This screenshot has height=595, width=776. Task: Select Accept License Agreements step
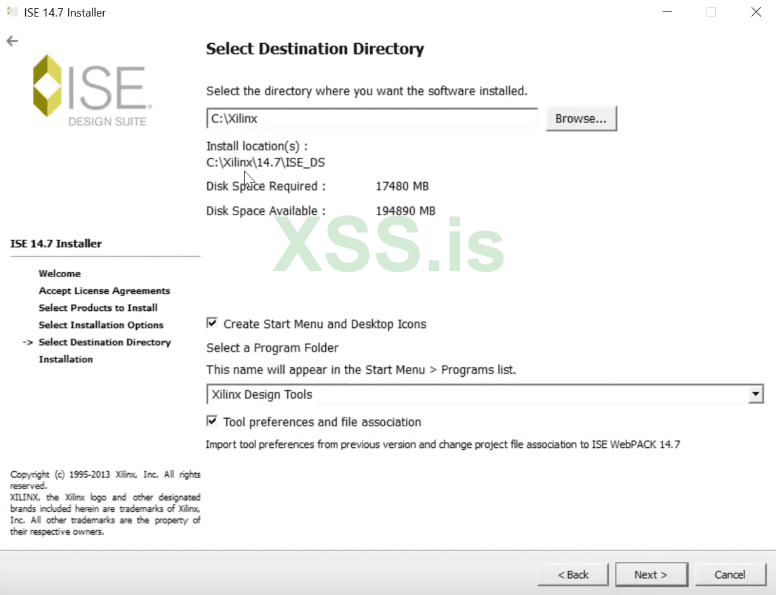tap(104, 291)
